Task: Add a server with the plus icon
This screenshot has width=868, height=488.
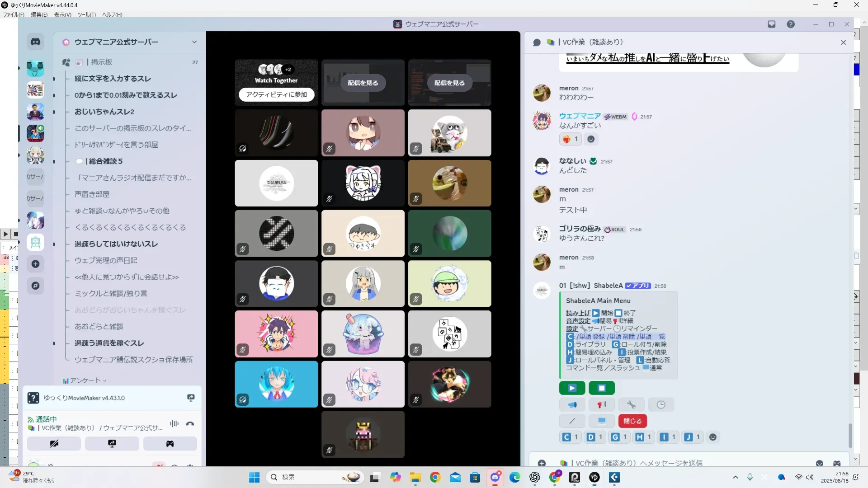Action: [x=35, y=264]
